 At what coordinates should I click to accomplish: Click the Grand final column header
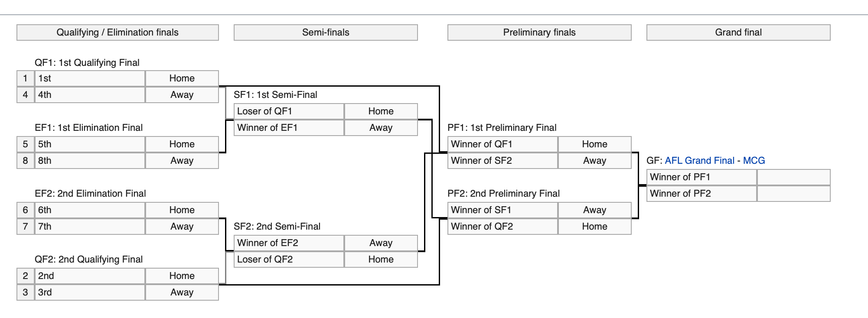[x=738, y=32]
